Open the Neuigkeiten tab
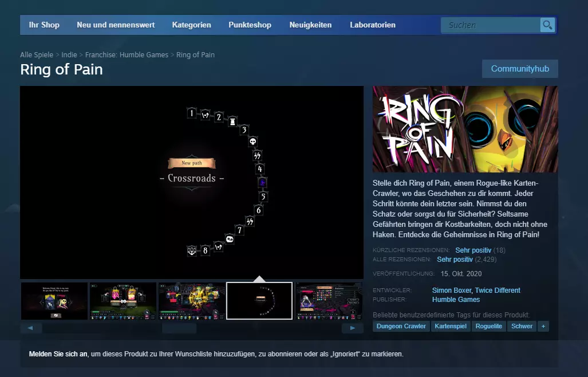This screenshot has height=377, width=588. click(310, 25)
